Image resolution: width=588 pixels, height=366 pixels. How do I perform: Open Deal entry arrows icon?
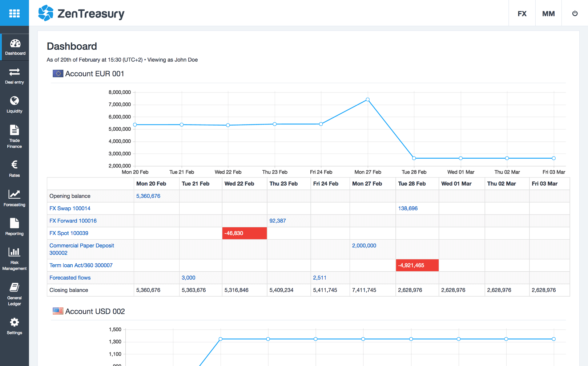(x=15, y=72)
